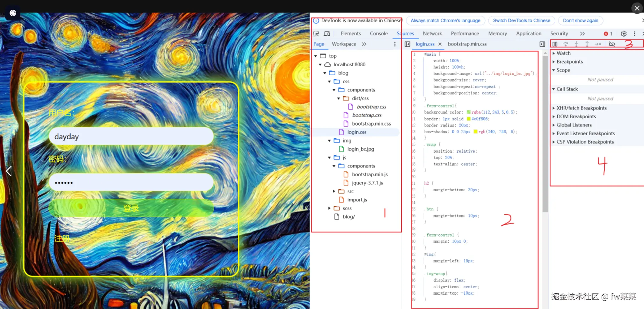Expand DOM Breakpoints section

[554, 117]
